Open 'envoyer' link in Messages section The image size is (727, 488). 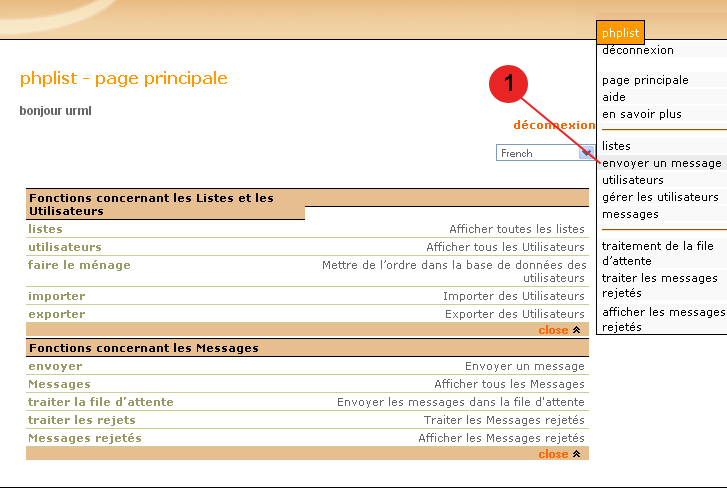tap(55, 366)
